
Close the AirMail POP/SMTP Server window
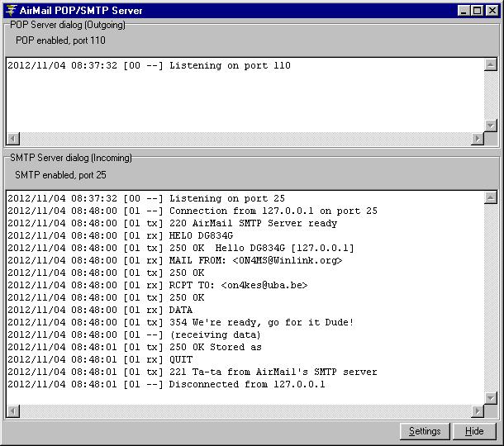(492, 11)
